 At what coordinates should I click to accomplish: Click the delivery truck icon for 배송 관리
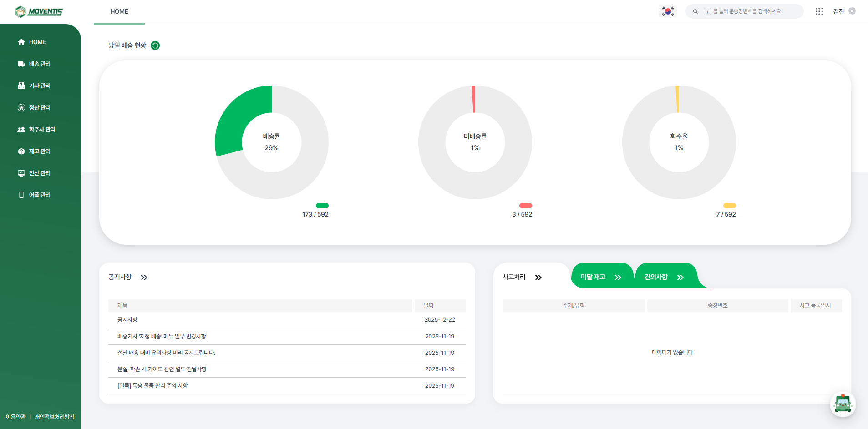pyautogui.click(x=21, y=64)
